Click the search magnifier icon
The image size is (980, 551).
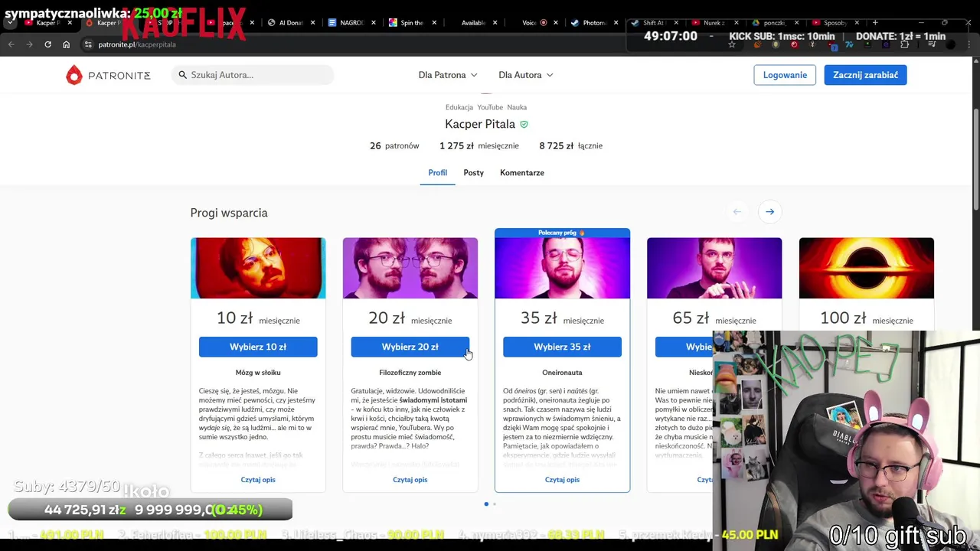click(x=182, y=75)
